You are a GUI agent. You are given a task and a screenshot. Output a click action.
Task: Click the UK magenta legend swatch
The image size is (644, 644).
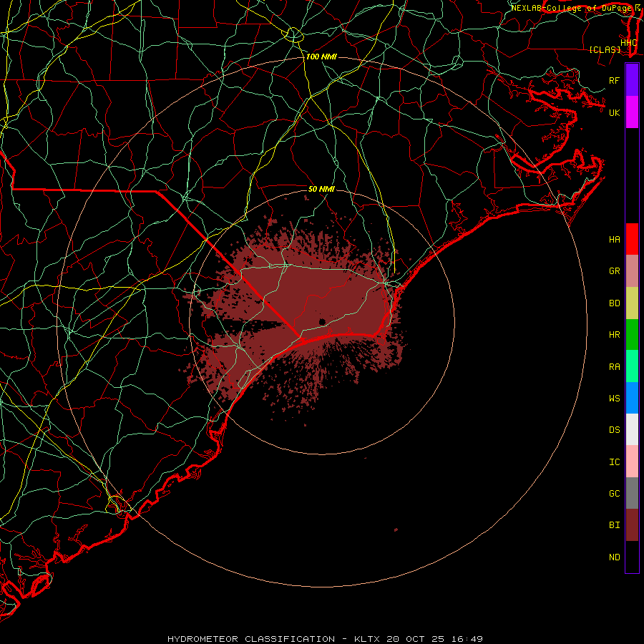(632, 112)
